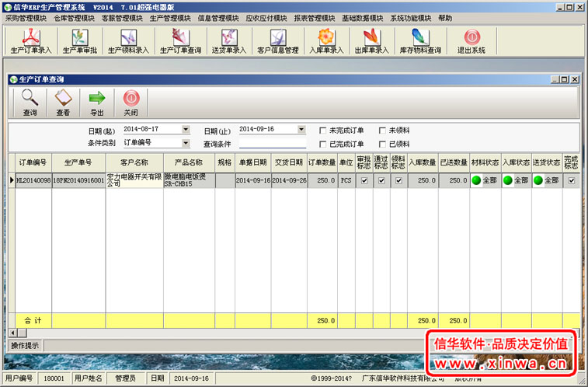588x387 pixels.
Task: Click the 单据日期 column header
Action: 253,162
